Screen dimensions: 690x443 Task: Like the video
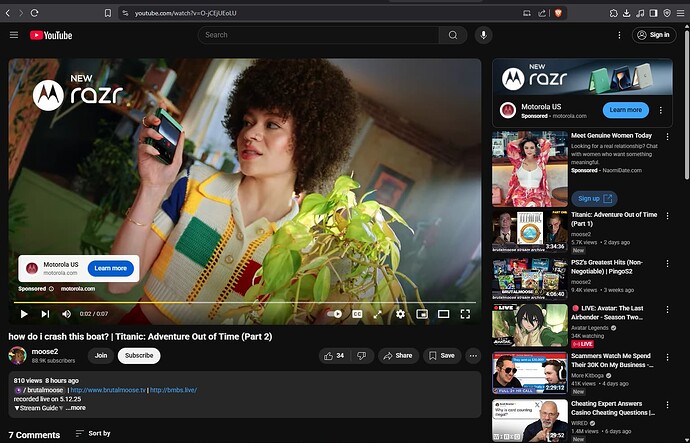pos(334,356)
